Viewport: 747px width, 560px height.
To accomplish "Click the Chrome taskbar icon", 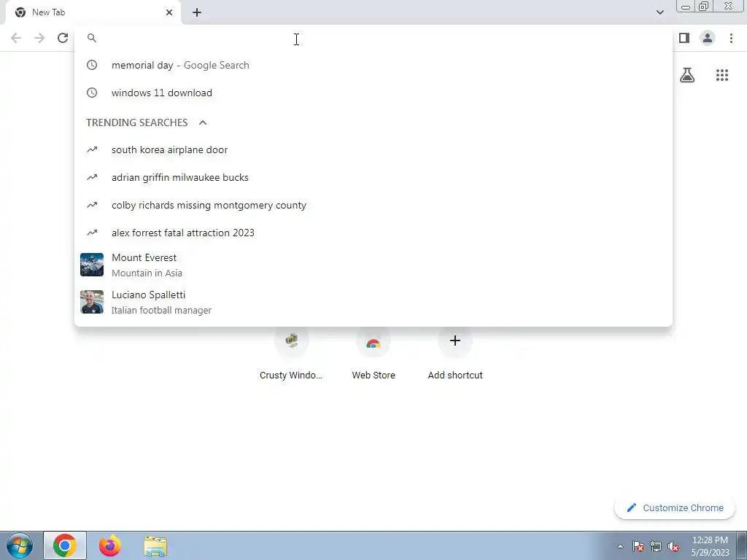I will pos(65,545).
